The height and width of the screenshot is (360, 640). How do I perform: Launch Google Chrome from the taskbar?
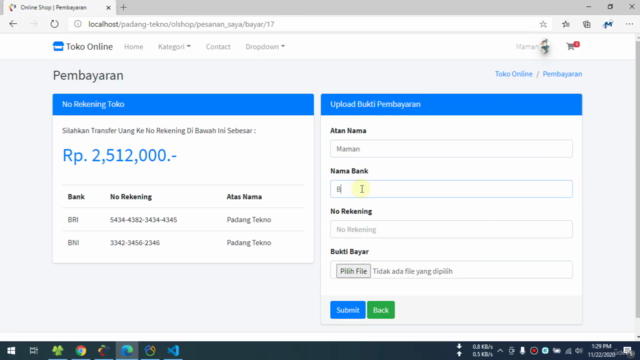click(x=81, y=351)
